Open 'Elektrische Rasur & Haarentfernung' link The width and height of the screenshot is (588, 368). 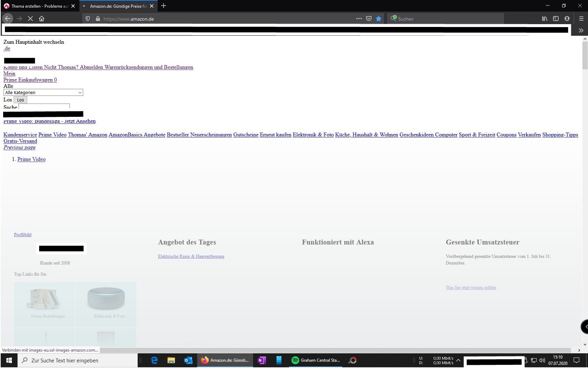pyautogui.click(x=191, y=256)
